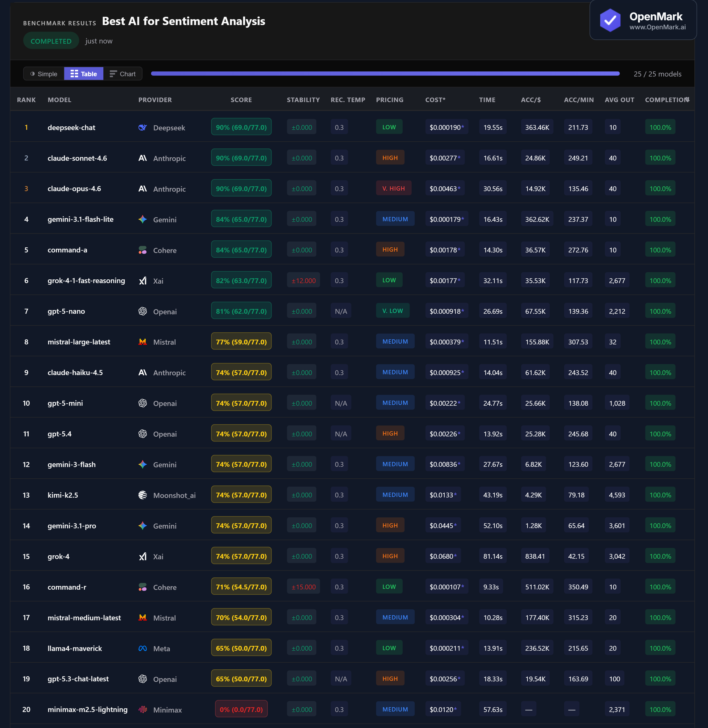The image size is (708, 728).
Task: Select the Minimax icon beside minimax-m2.5-lightning
Action: tap(142, 709)
